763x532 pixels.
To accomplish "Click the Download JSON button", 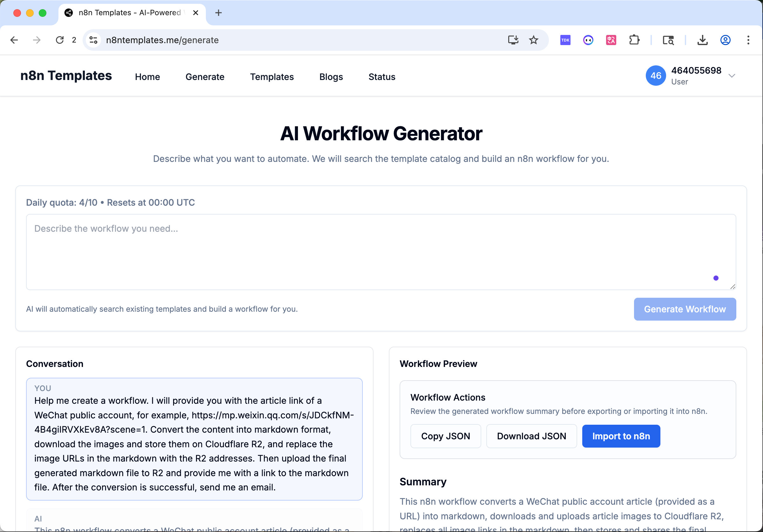I will pos(531,436).
